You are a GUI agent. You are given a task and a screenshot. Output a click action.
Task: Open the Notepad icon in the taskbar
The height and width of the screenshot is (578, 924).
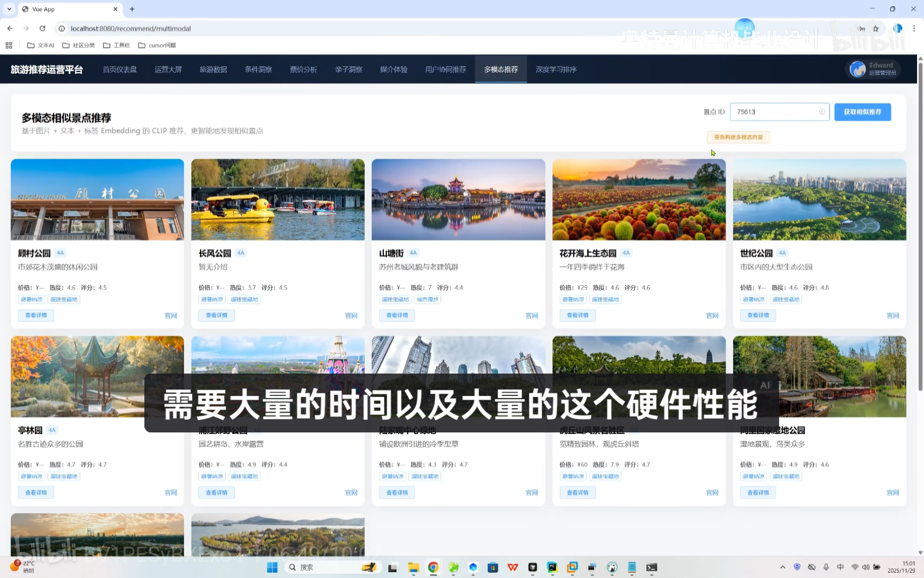tap(632, 567)
